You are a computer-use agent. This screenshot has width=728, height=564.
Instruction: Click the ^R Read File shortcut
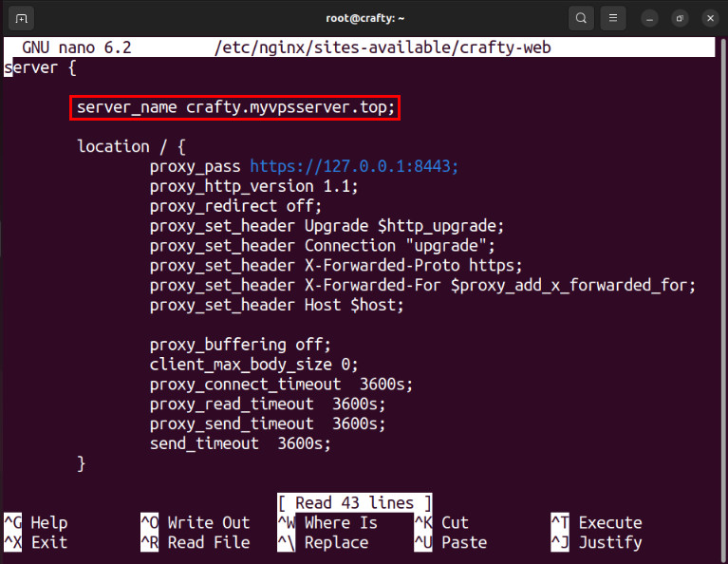(196, 542)
